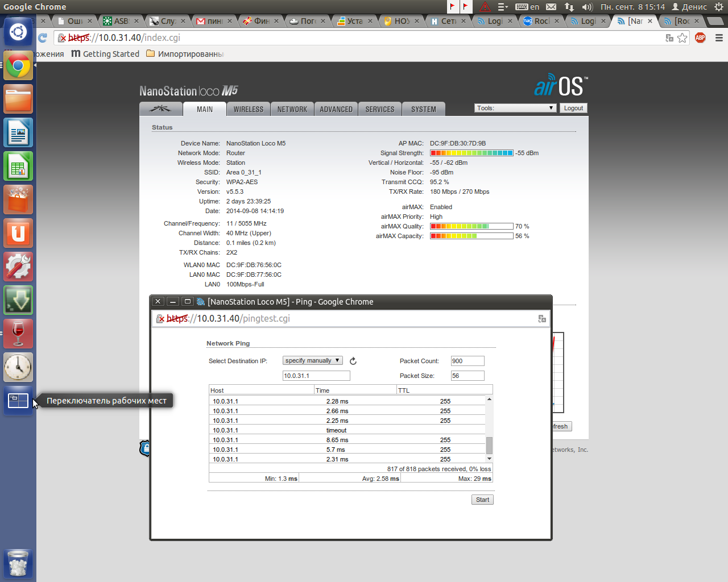Start the ping test
Viewport: 728px width, 582px height.
[482, 500]
